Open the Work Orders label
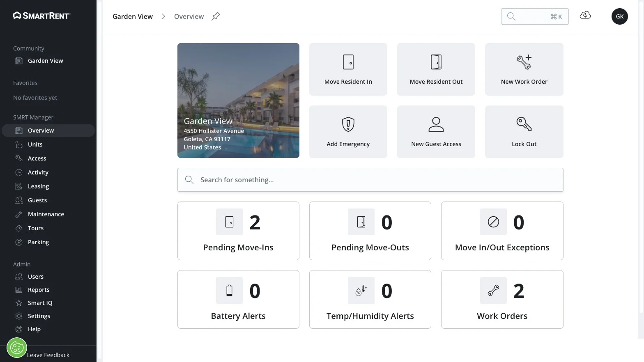This screenshot has width=644, height=362. (x=502, y=316)
